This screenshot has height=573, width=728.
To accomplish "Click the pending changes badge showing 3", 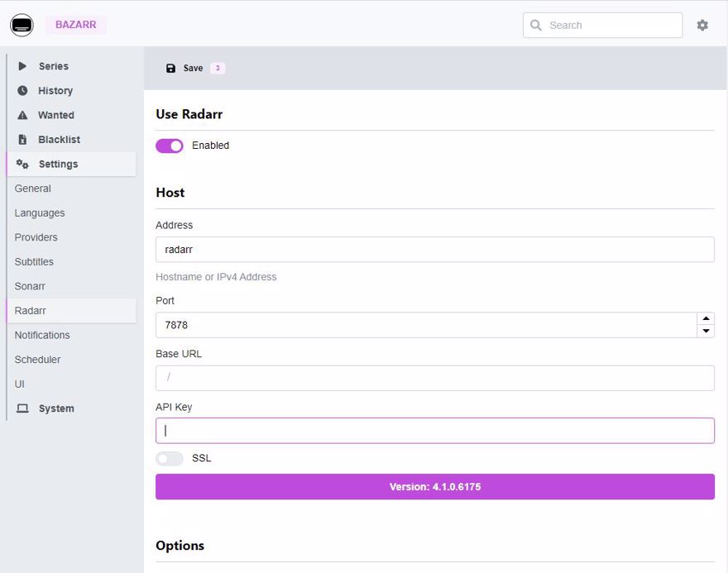I will [218, 68].
